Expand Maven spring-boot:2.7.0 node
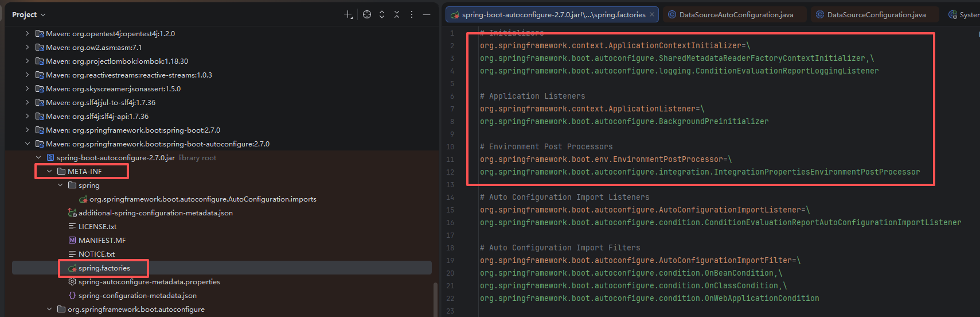Screen dimensions: 980x317 [x=27, y=130]
